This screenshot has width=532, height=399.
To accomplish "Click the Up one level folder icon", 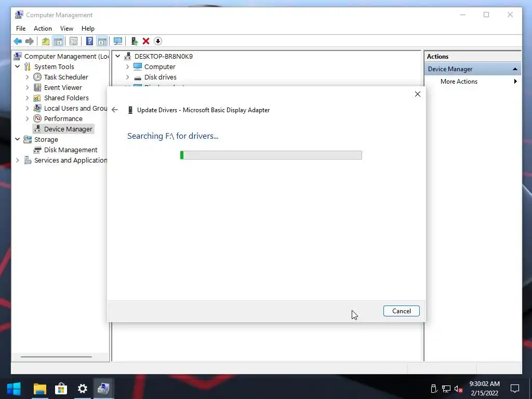I will 46,42.
